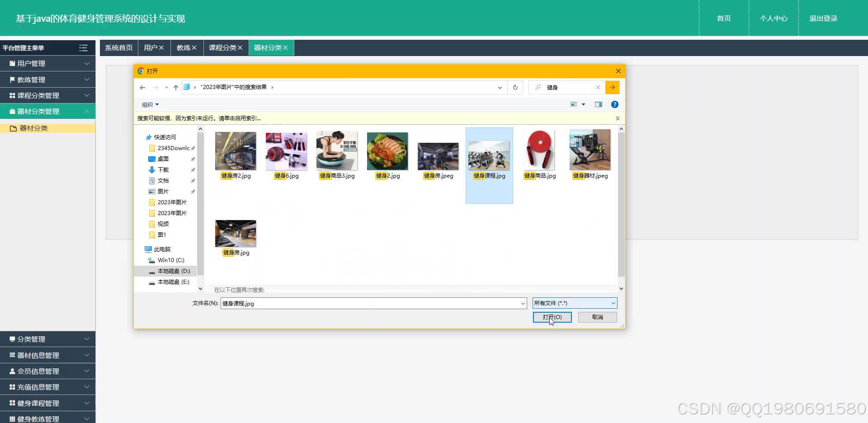Select 视频 folder in the navigation pane
Screen dimensions: 868x423
tap(163, 224)
